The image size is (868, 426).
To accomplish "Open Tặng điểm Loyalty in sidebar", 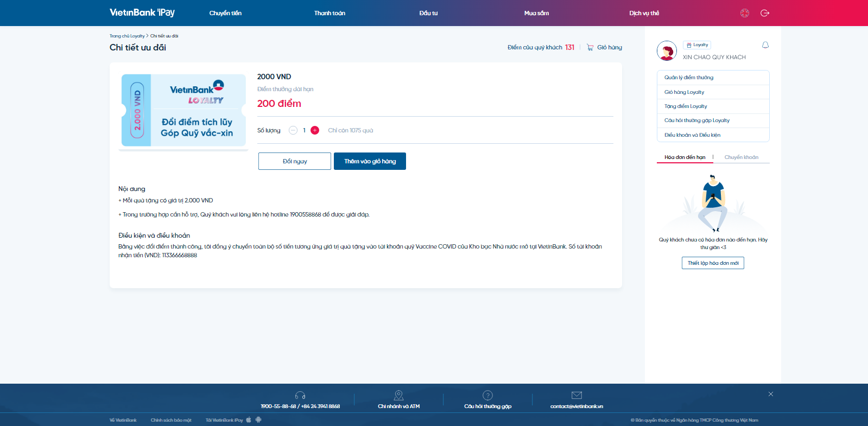I will tap(713, 106).
